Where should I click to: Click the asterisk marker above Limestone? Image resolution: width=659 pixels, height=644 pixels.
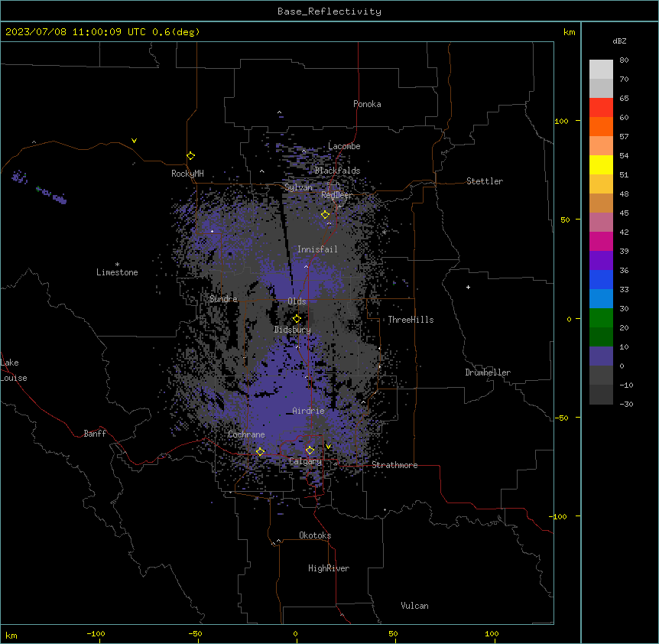[x=117, y=265]
